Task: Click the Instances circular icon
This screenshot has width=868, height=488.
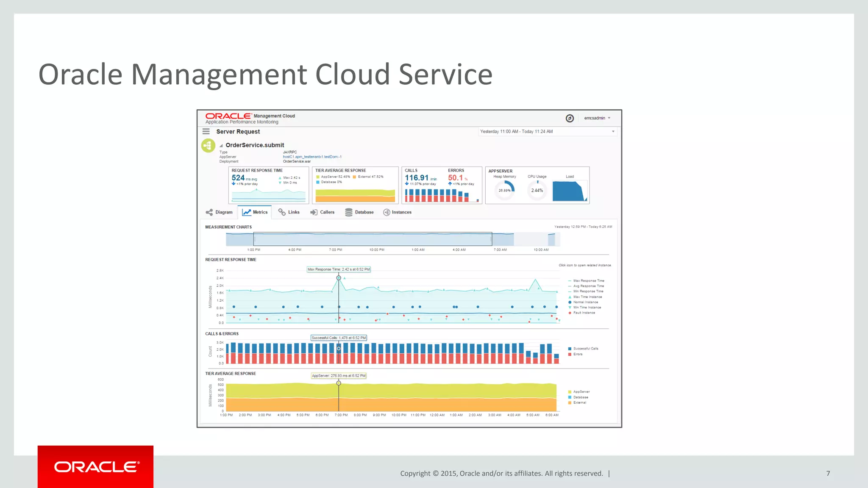Action: (387, 212)
